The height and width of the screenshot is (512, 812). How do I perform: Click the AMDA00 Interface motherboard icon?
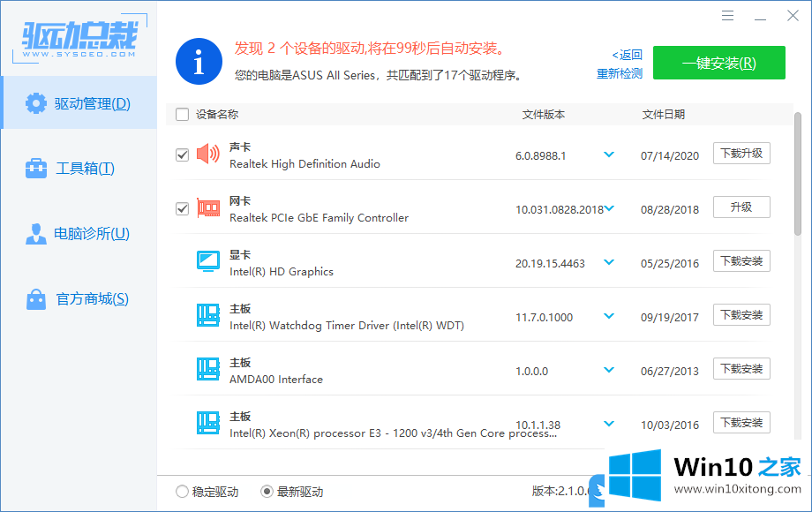[208, 369]
